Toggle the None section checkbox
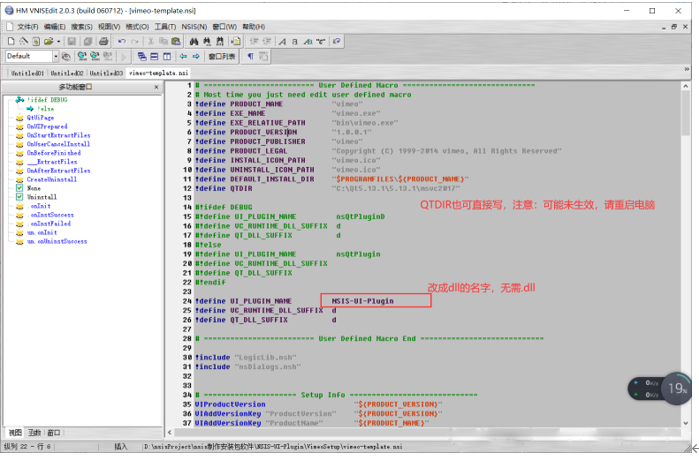 point(20,188)
